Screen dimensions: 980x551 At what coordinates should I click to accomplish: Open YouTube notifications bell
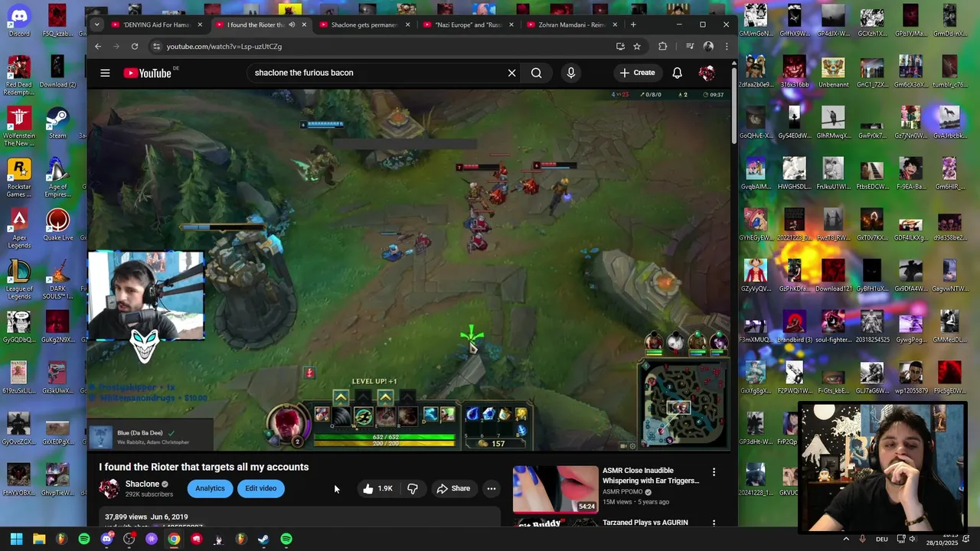pyautogui.click(x=677, y=73)
